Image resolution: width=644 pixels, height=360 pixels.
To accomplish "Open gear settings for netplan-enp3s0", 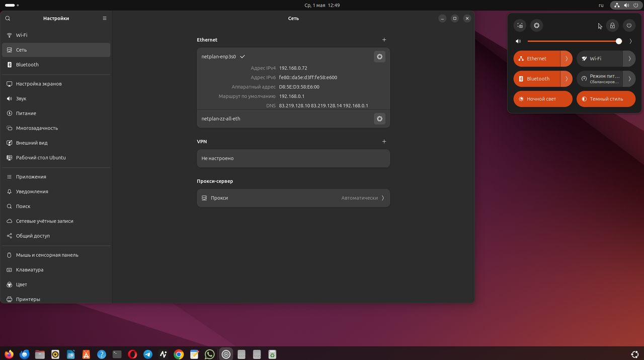I will (x=380, y=57).
